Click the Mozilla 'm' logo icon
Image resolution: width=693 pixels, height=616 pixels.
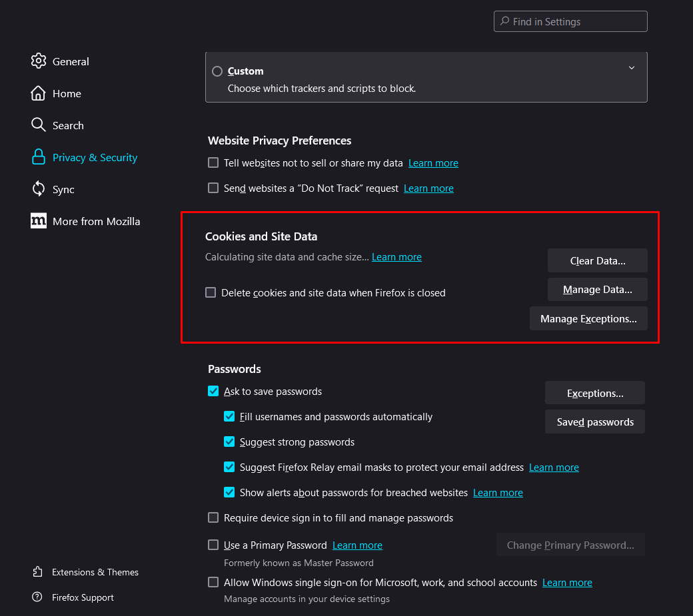tap(39, 221)
